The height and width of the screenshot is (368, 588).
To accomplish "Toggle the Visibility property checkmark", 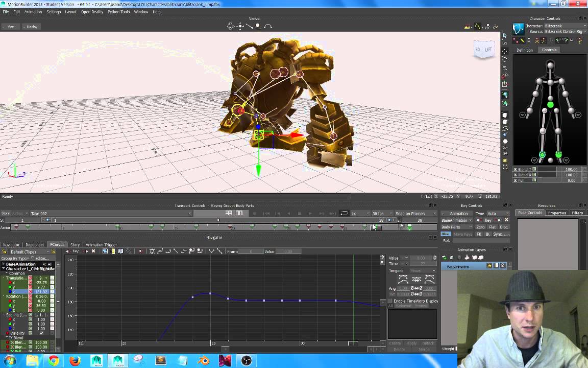I will coord(42,333).
